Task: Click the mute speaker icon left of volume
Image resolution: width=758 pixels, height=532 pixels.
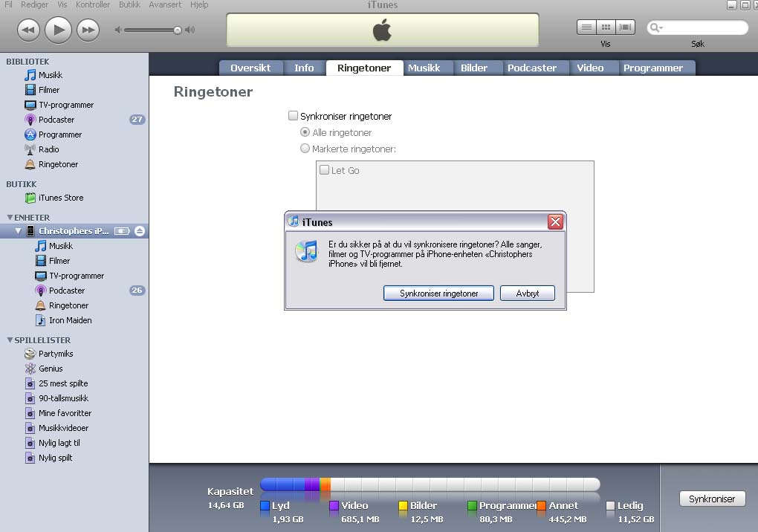Action: 117,30
